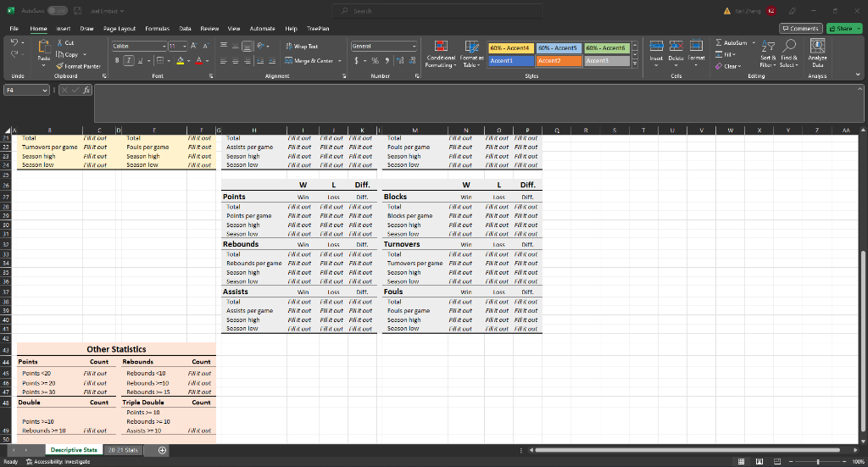868x467 pixels.
Task: Switch to the 20-21 Stats sheet tab
Action: tap(124, 450)
